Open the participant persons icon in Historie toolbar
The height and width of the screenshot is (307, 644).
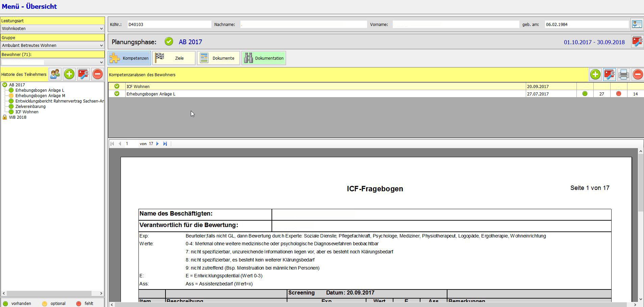point(55,74)
